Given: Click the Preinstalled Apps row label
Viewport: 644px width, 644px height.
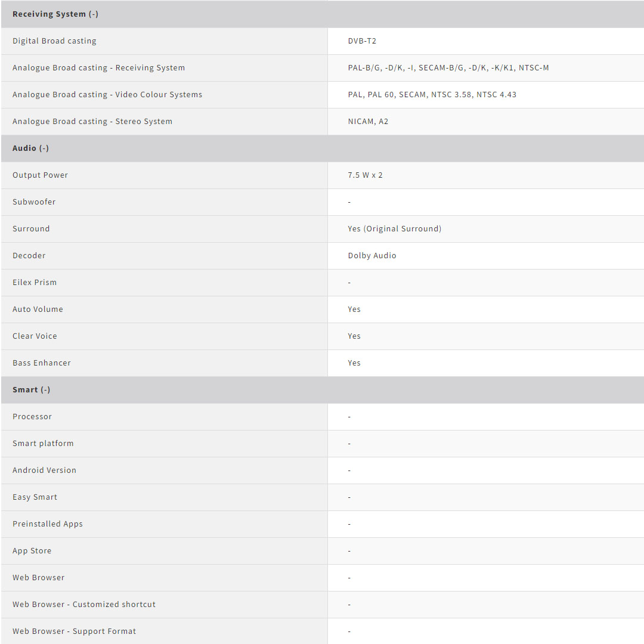Looking at the screenshot, I should coord(48,524).
